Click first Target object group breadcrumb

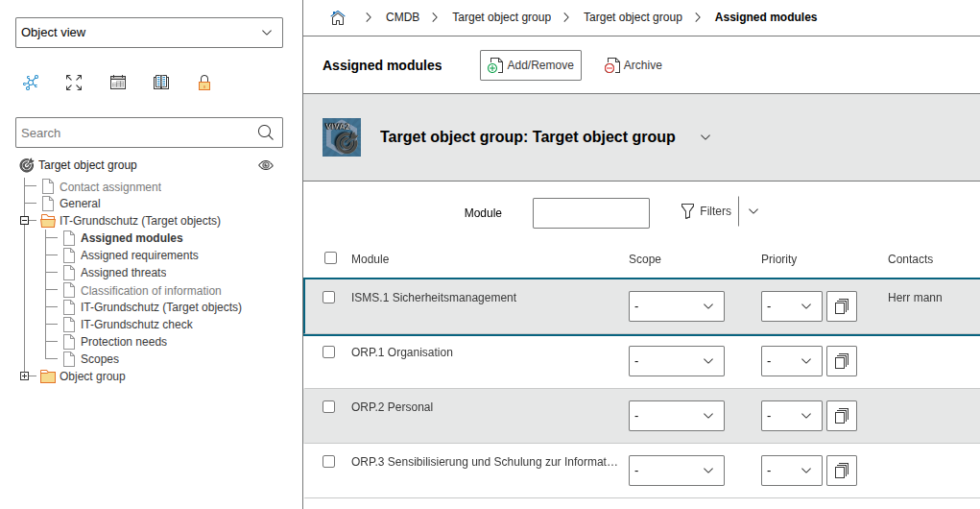[501, 17]
